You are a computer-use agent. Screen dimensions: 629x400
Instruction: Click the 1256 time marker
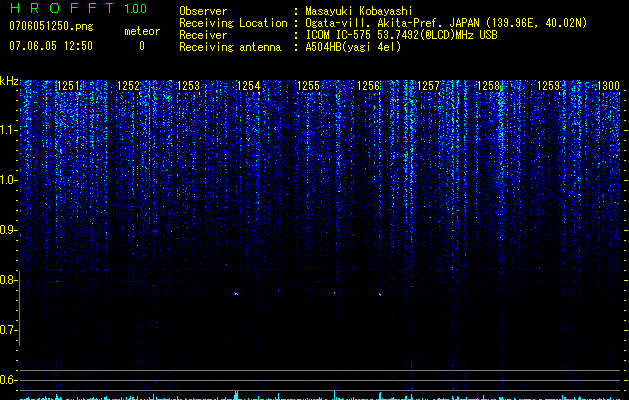(x=368, y=86)
